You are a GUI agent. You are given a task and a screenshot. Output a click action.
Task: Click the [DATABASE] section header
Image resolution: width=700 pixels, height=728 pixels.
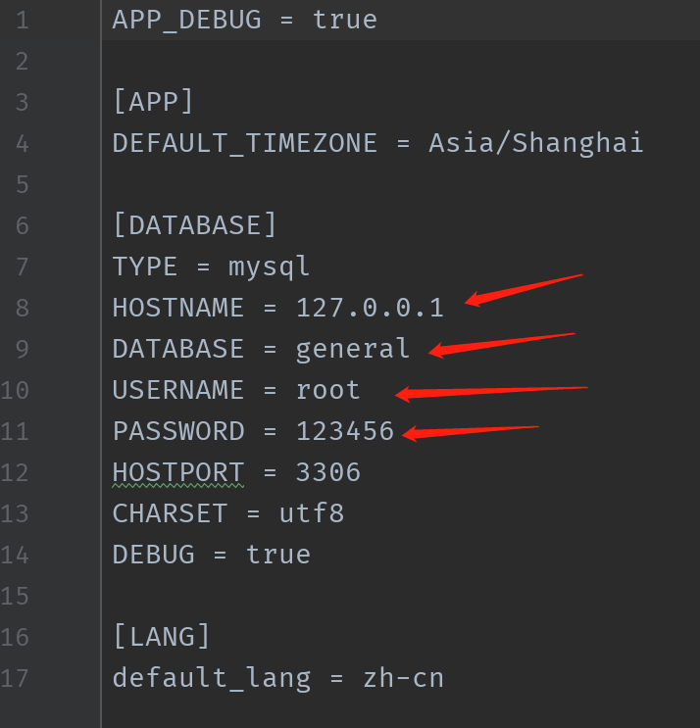click(195, 225)
